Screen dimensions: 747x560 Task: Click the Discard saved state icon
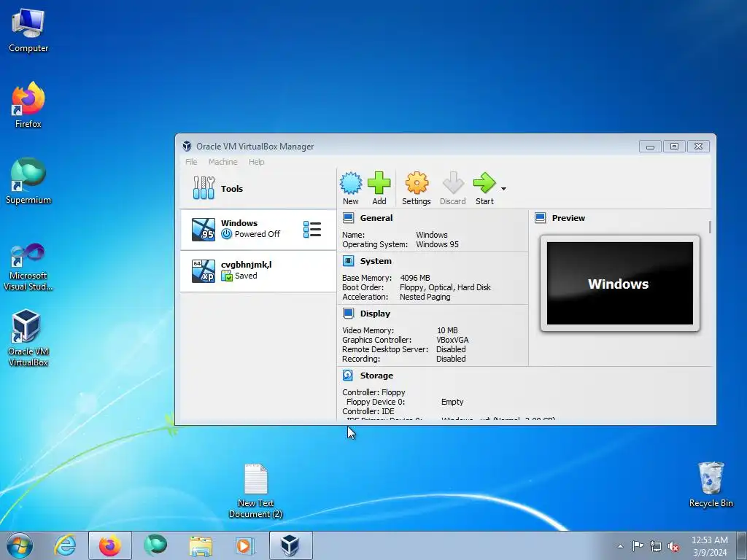pos(452,183)
